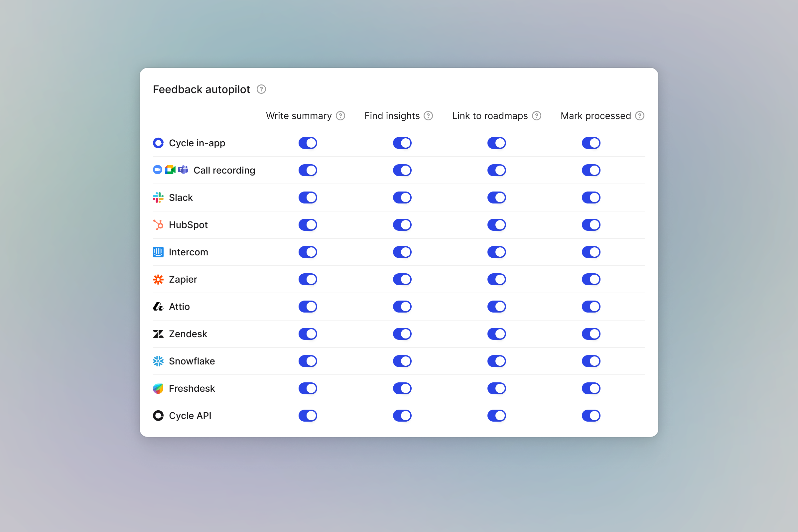Viewport: 798px width, 532px height.
Task: Click the Cycle API logo icon
Action: pyautogui.click(x=158, y=416)
